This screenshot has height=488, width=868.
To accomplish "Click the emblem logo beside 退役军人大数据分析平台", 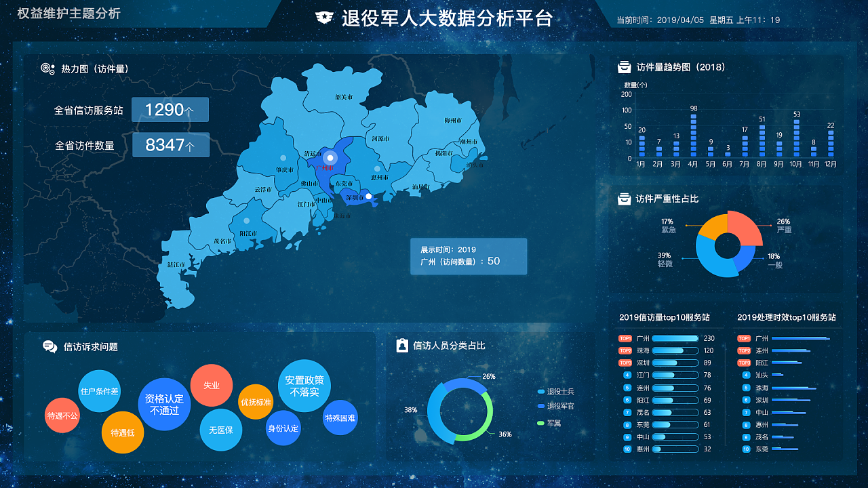I will (325, 18).
